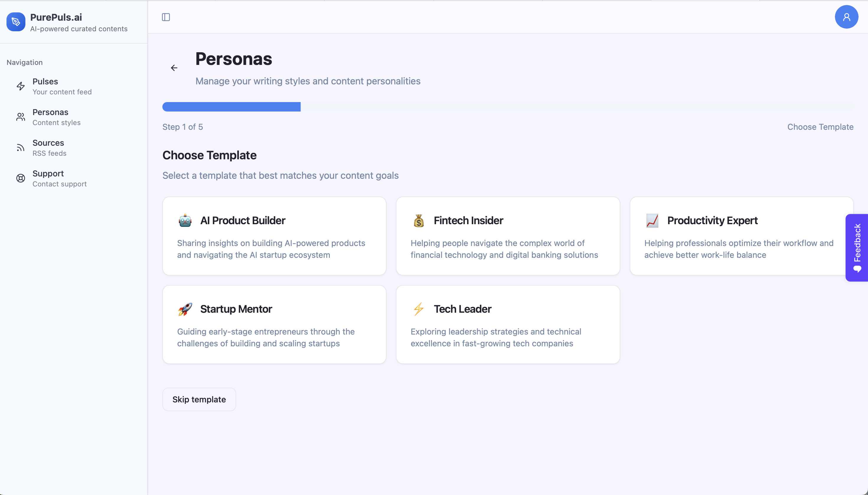Viewport: 868px width, 495px height.
Task: Click the Choose Template step label
Action: click(820, 127)
